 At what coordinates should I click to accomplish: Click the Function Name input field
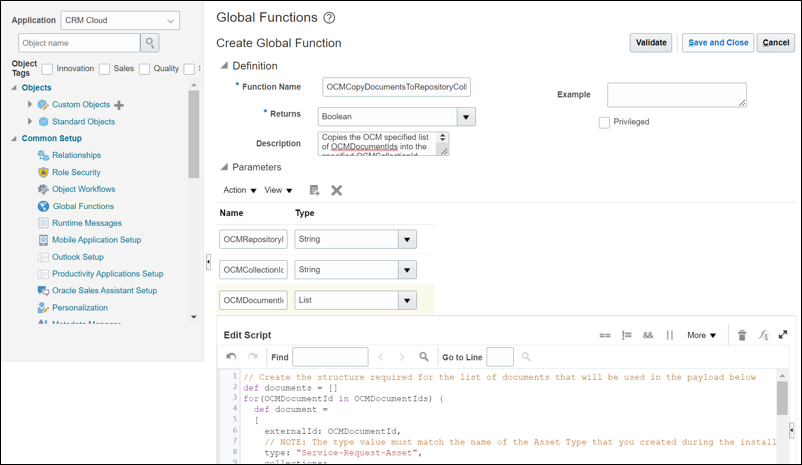click(396, 87)
